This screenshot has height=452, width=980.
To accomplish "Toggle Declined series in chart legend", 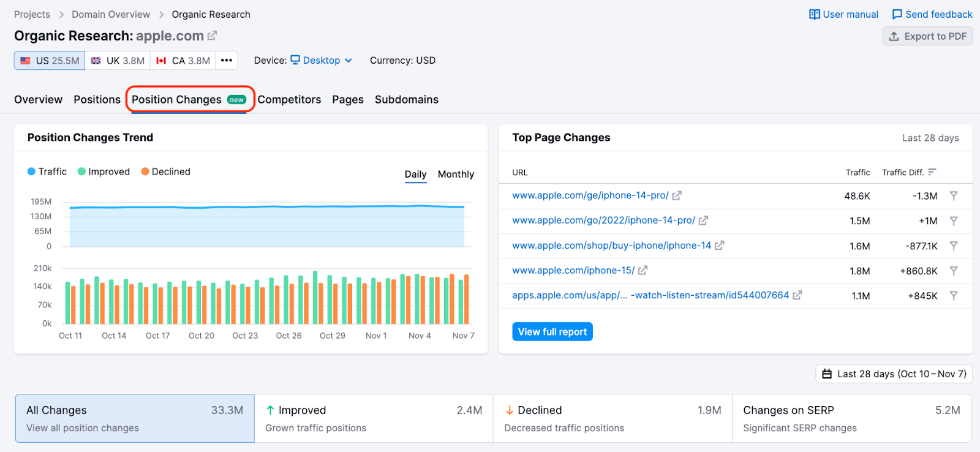I will pos(165,171).
